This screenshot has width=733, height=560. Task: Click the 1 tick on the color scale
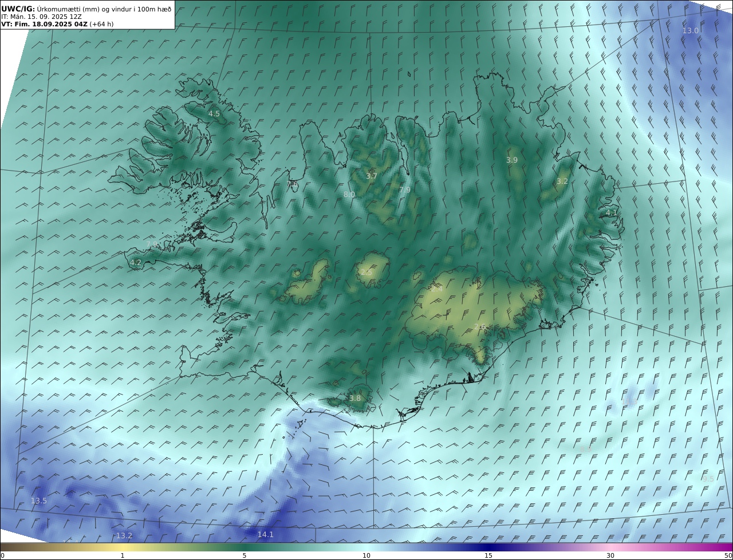click(x=122, y=555)
